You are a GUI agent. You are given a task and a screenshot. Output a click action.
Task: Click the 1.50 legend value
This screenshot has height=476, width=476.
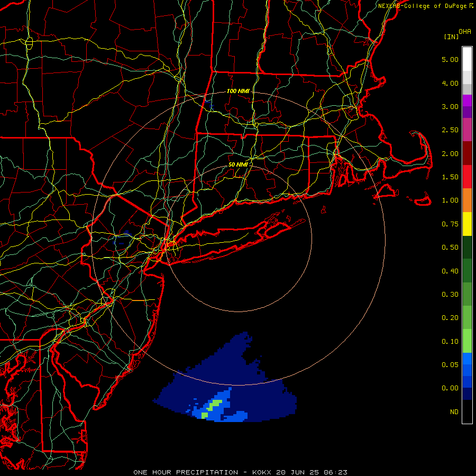pos(450,177)
